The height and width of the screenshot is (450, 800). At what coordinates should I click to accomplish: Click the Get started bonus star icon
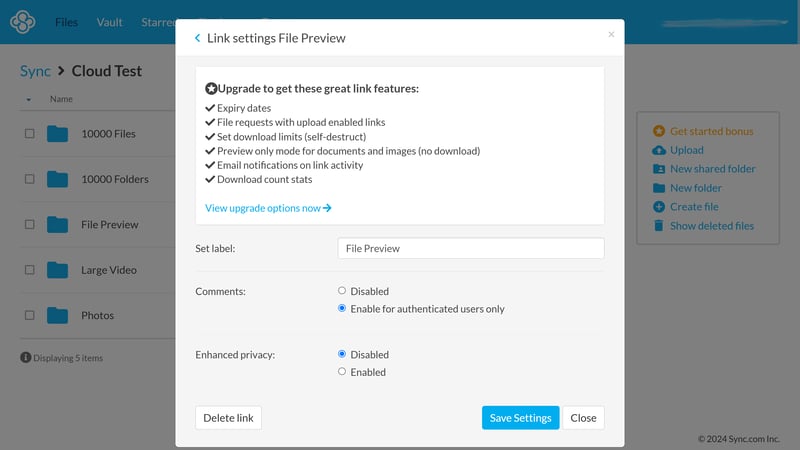tap(658, 131)
